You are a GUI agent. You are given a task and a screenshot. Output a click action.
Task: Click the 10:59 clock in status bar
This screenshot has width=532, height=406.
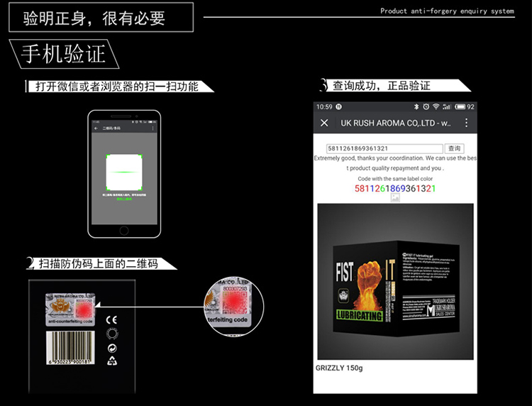(324, 106)
